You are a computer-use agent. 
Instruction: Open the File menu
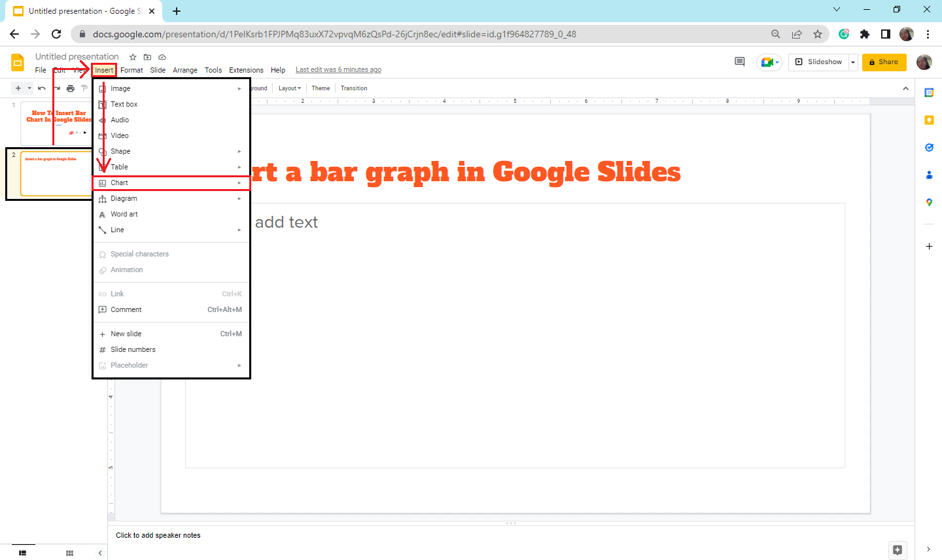[41, 70]
